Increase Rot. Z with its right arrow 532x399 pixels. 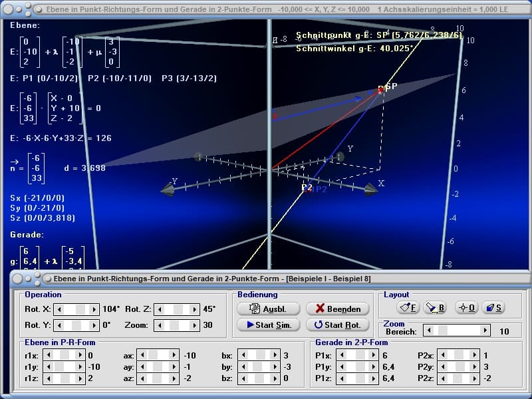point(194,309)
